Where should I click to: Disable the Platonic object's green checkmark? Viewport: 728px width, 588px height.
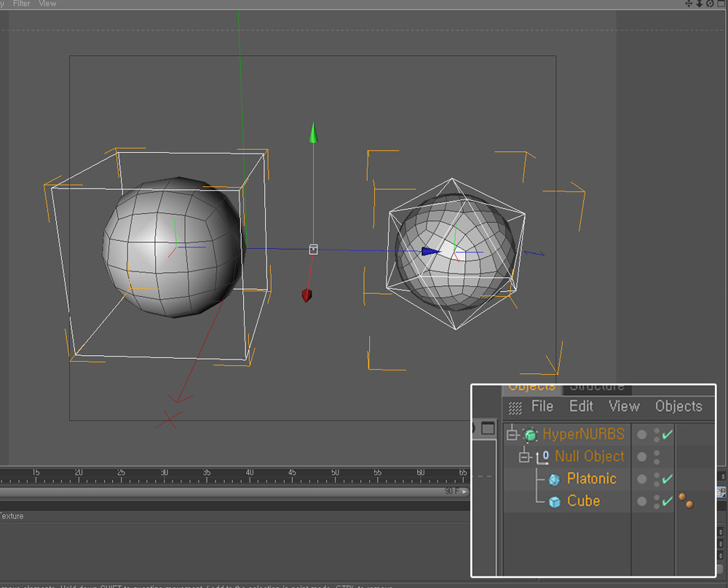(x=667, y=479)
